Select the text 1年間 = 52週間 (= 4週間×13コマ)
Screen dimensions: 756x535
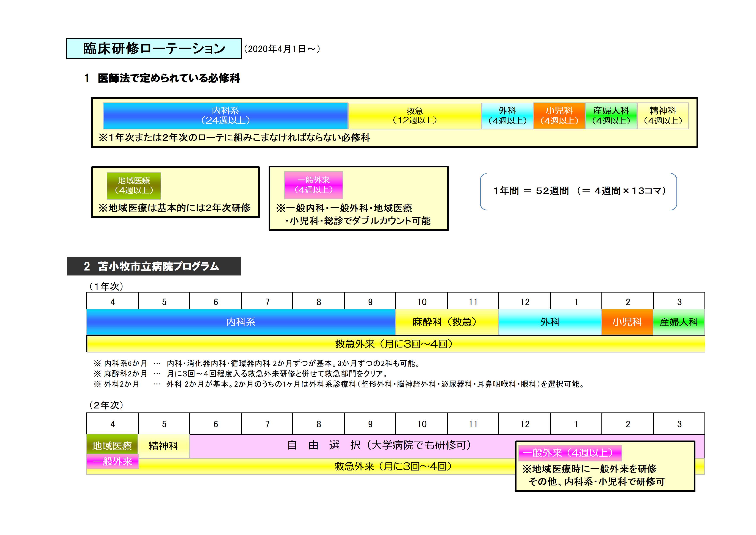click(x=580, y=191)
